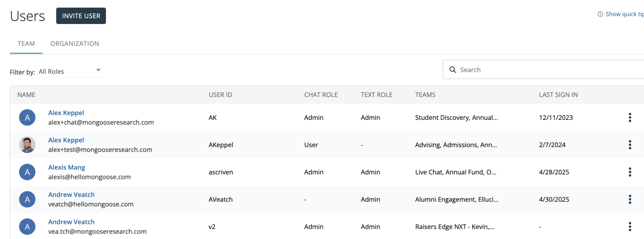Image resolution: width=644 pixels, height=239 pixels.
Task: Switch to the Organization tab
Action: coord(75,44)
